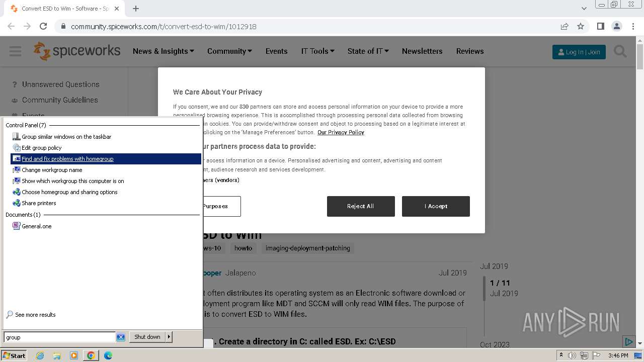This screenshot has height=362, width=644.
Task: Click the browser address bar URL
Action: click(164, 26)
